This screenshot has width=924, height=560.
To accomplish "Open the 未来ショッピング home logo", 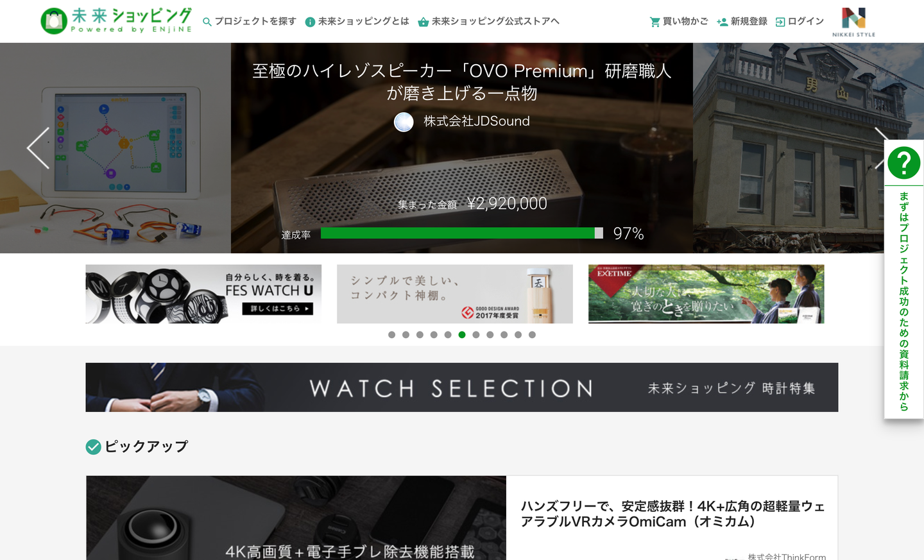I will pos(116,21).
